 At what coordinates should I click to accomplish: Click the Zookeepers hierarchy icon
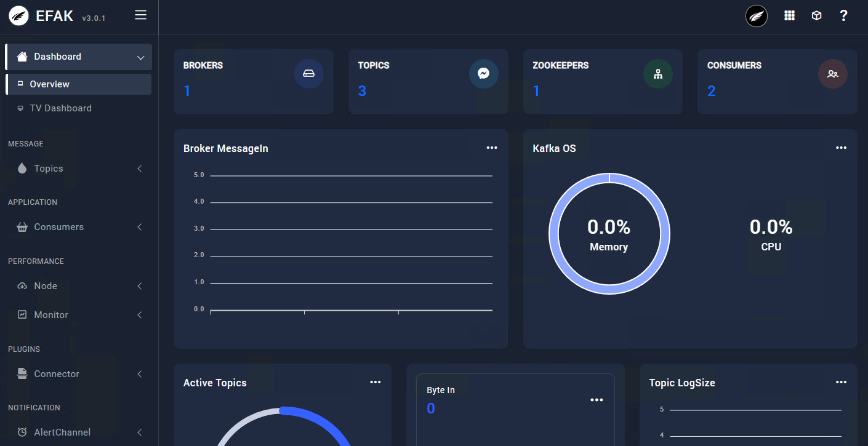pyautogui.click(x=658, y=74)
